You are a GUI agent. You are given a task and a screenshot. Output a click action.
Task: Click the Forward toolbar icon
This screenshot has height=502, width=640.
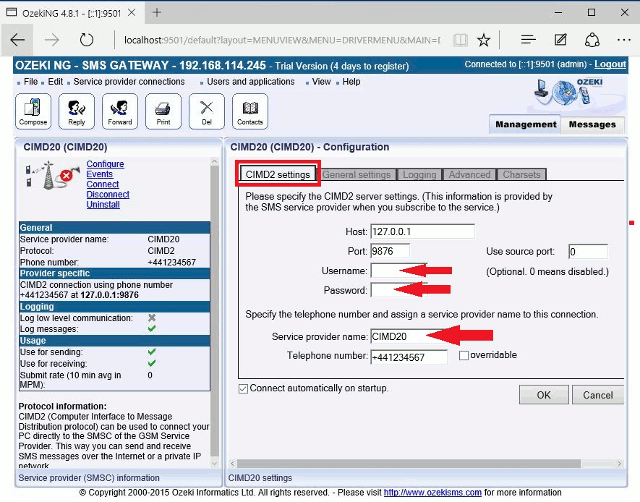click(120, 111)
